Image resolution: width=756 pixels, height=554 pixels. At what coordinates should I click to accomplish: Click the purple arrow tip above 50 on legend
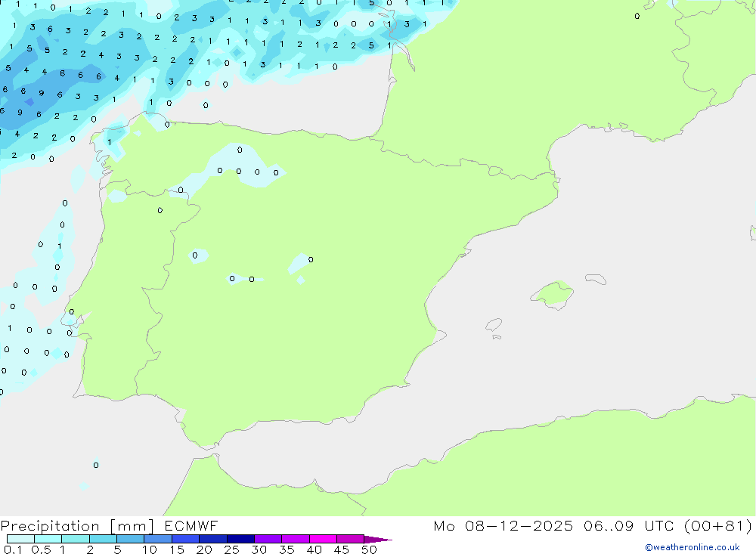tap(378, 539)
